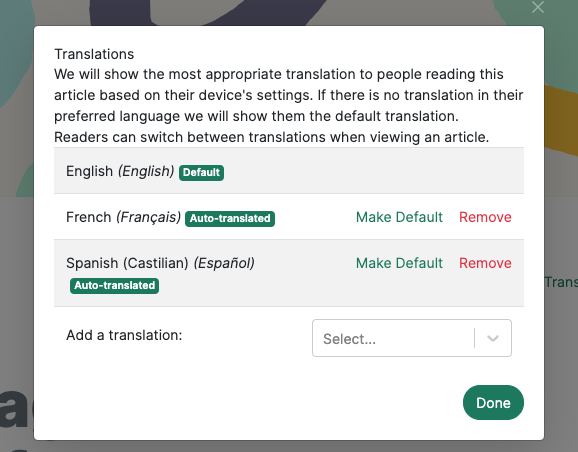Click the Translations heading text
Screen dimensions: 578x452
coord(94,54)
